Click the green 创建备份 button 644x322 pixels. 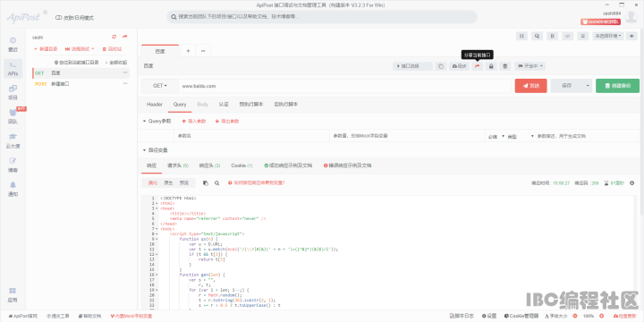618,86
